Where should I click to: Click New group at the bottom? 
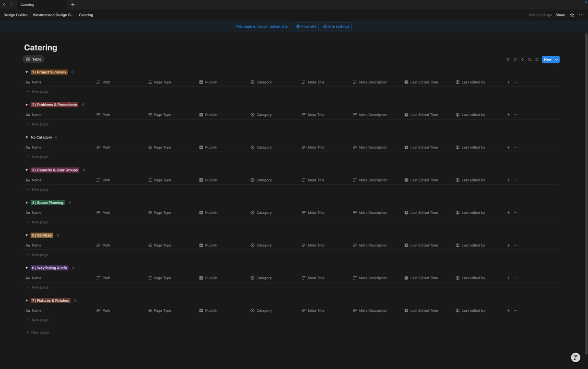[38, 332]
